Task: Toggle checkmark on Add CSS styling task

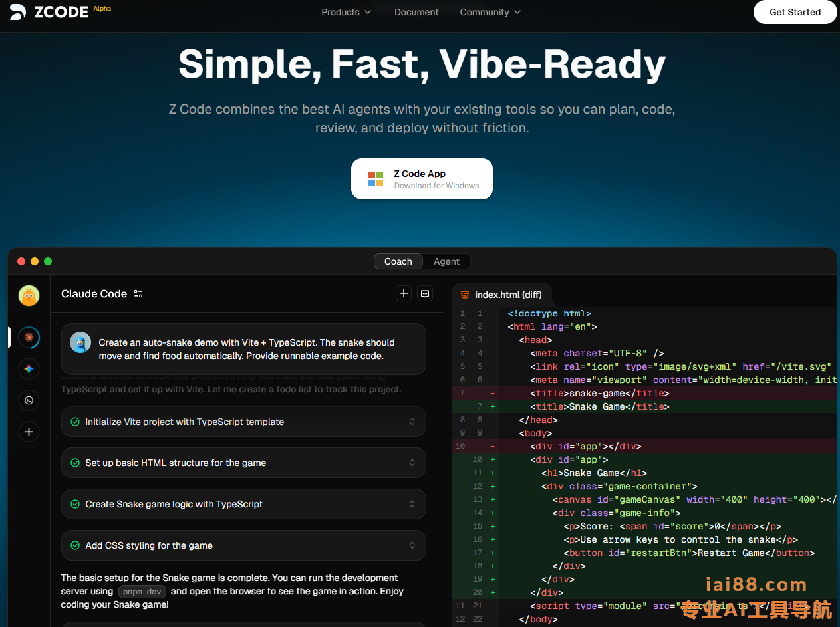Action: (x=75, y=545)
